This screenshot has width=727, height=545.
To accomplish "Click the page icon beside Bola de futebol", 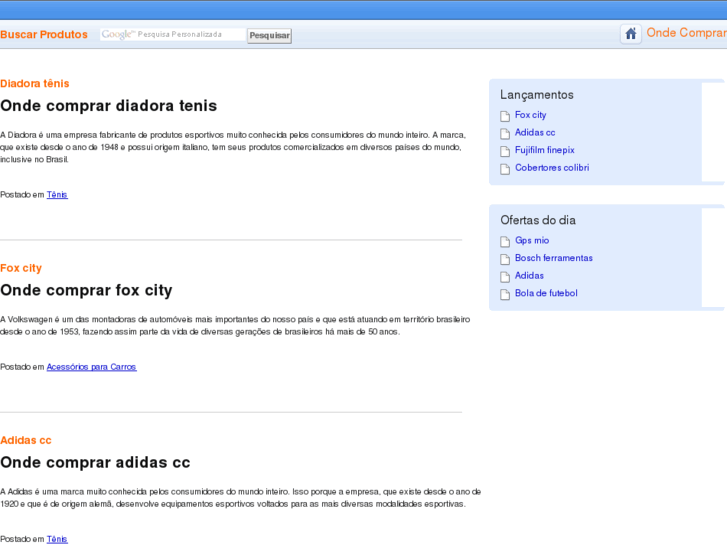I will 505,294.
